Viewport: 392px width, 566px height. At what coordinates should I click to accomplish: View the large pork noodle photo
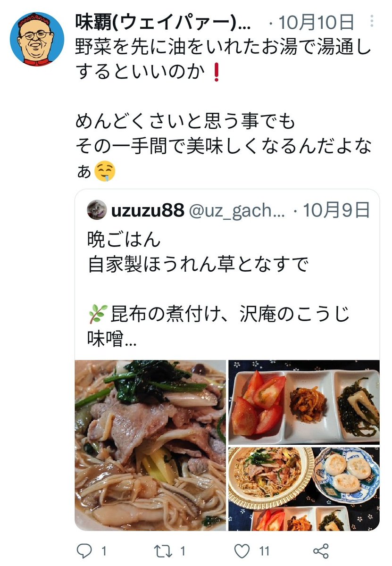[x=150, y=445]
